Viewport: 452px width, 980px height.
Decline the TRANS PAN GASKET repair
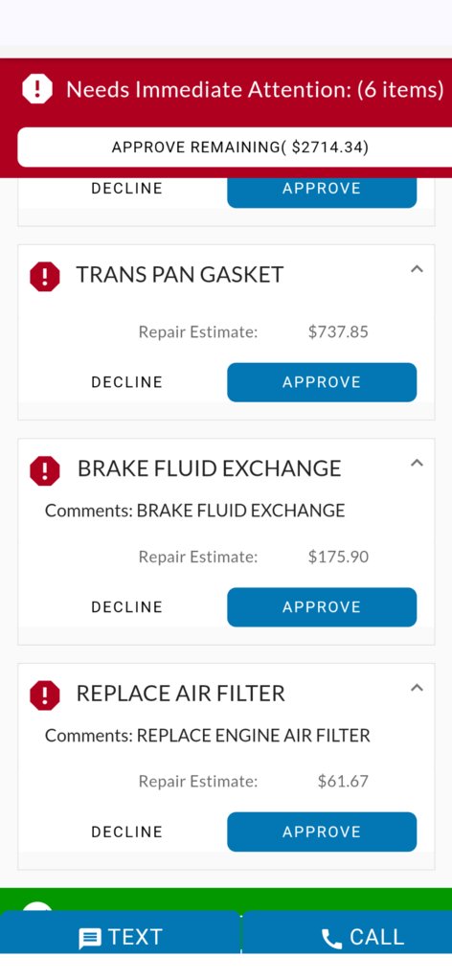tap(127, 382)
